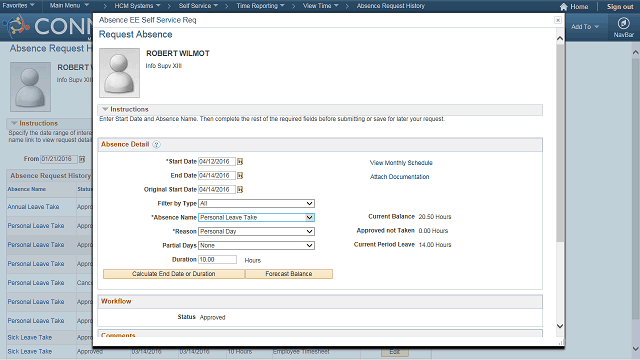The image size is (640, 360).
Task: Collapse the Instructions section in dialog
Action: click(x=105, y=109)
